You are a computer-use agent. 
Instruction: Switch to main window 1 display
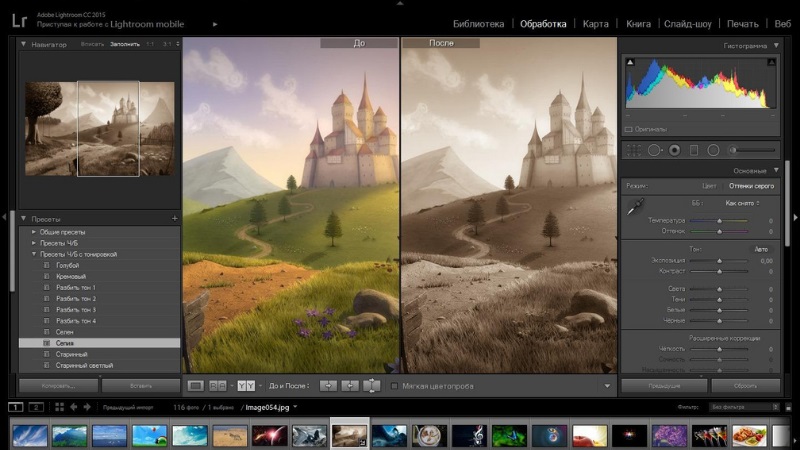pyautogui.click(x=16, y=407)
